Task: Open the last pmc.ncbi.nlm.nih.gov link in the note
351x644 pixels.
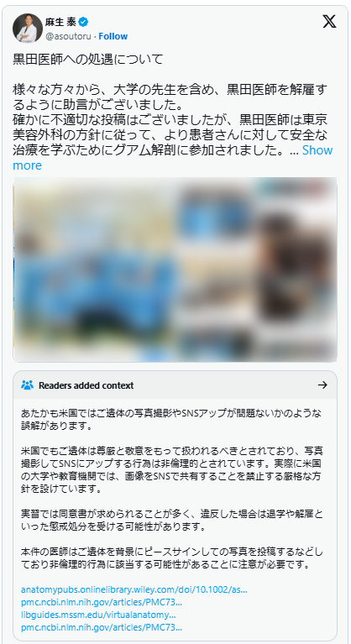Action: pyautogui.click(x=102, y=627)
